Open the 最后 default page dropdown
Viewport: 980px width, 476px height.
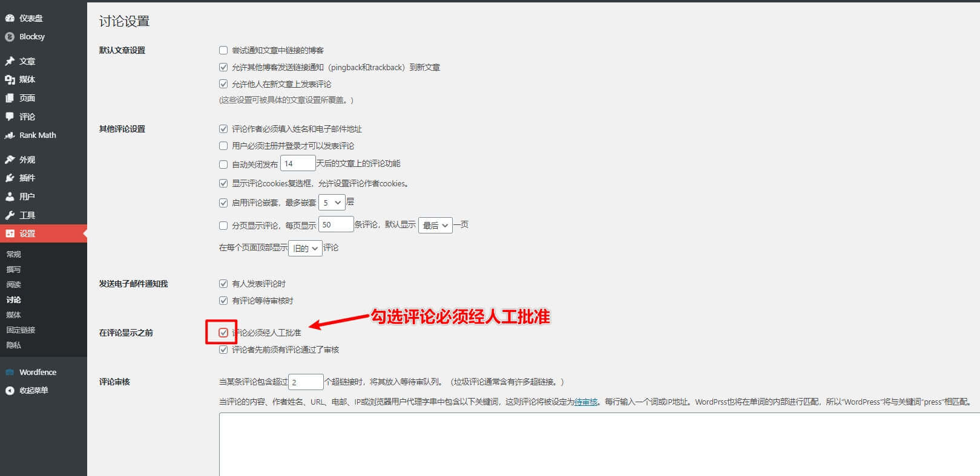[435, 226]
